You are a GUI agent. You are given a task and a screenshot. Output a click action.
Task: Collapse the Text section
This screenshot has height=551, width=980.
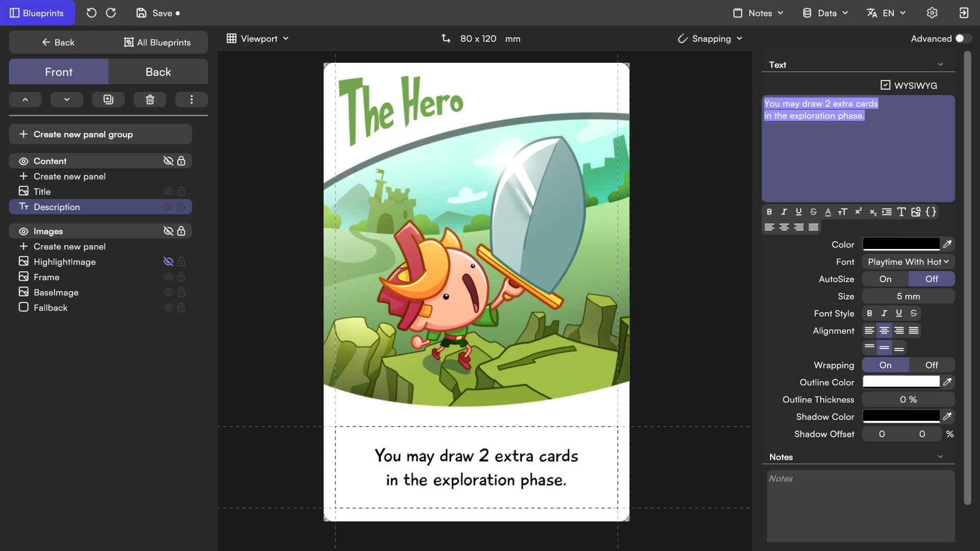pos(940,65)
